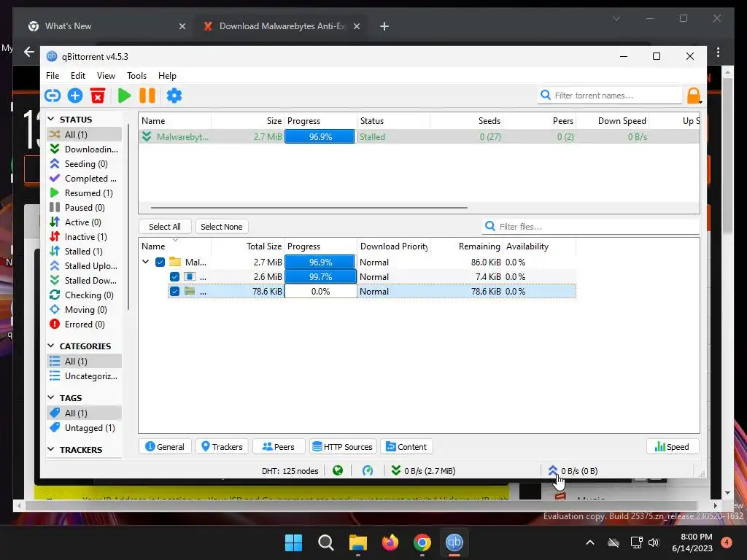
Task: Click the orange lock UI icon
Action: (694, 96)
